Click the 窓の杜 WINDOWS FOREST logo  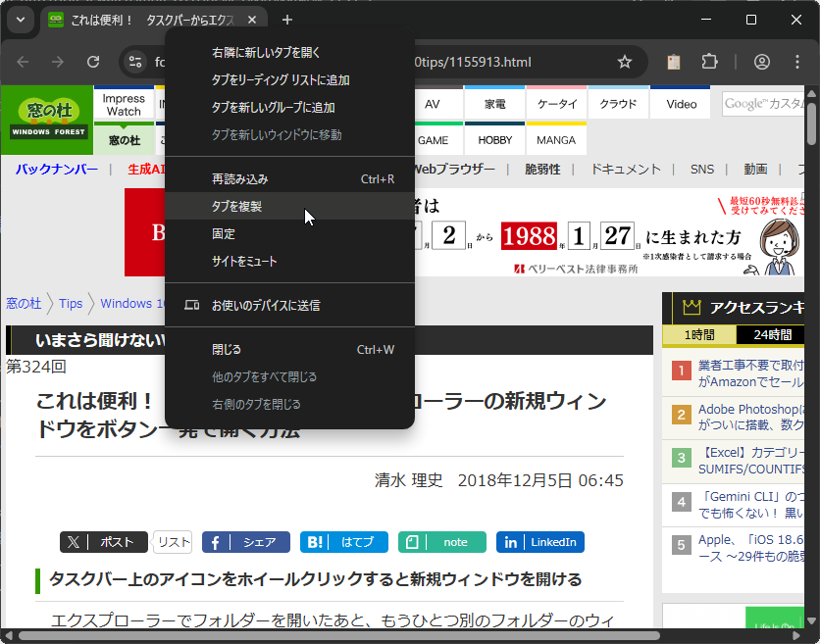46,120
